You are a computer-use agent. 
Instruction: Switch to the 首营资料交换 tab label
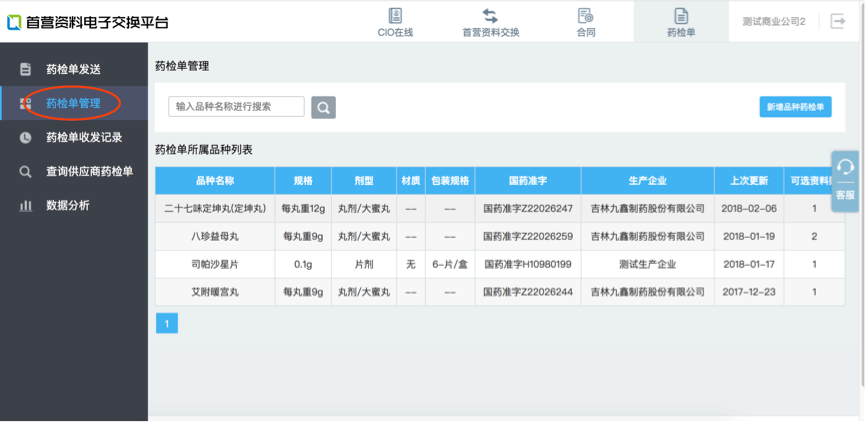coord(490,33)
